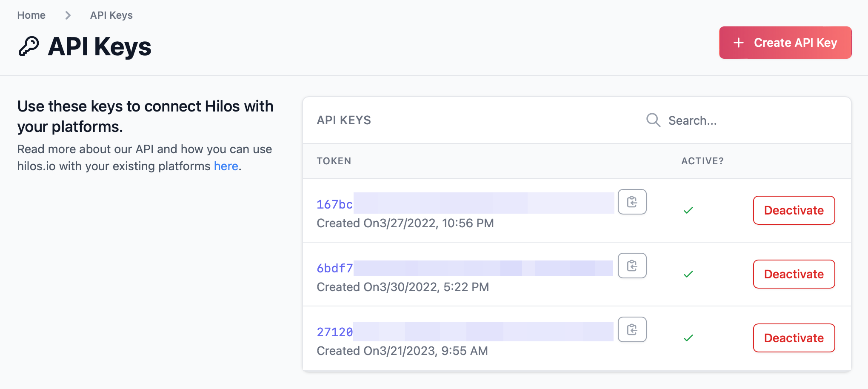Click the active checkmark for token 27120

[x=688, y=338]
